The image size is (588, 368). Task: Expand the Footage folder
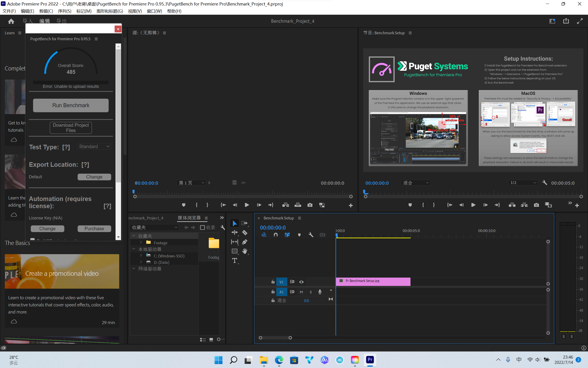point(141,242)
